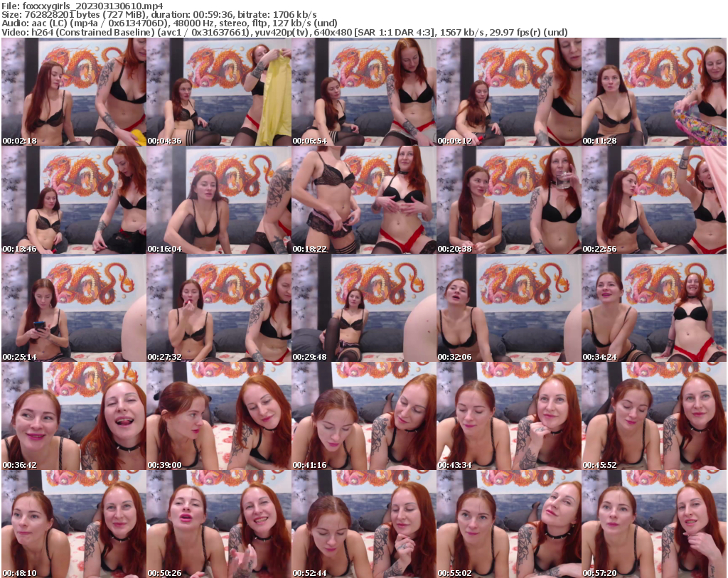Viewport: 728px width, 578px height.
Task: Open the 00:09:12 thumbnail
Action: 508,92
